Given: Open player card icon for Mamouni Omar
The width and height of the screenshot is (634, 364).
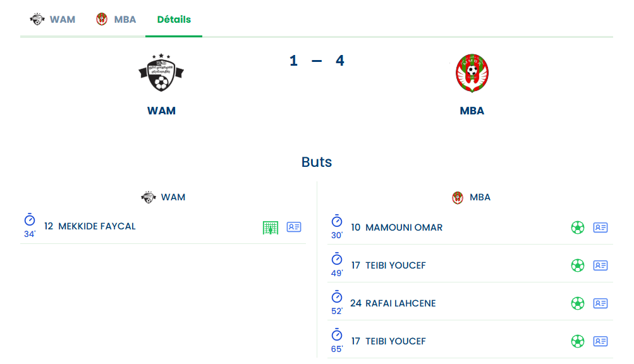Looking at the screenshot, I should click(x=600, y=227).
